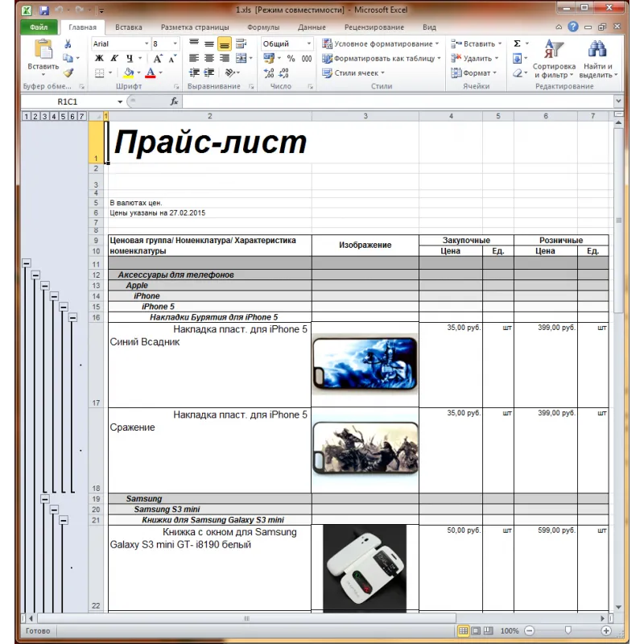Decrease indent
The height and width of the screenshot is (644, 644).
194,73
